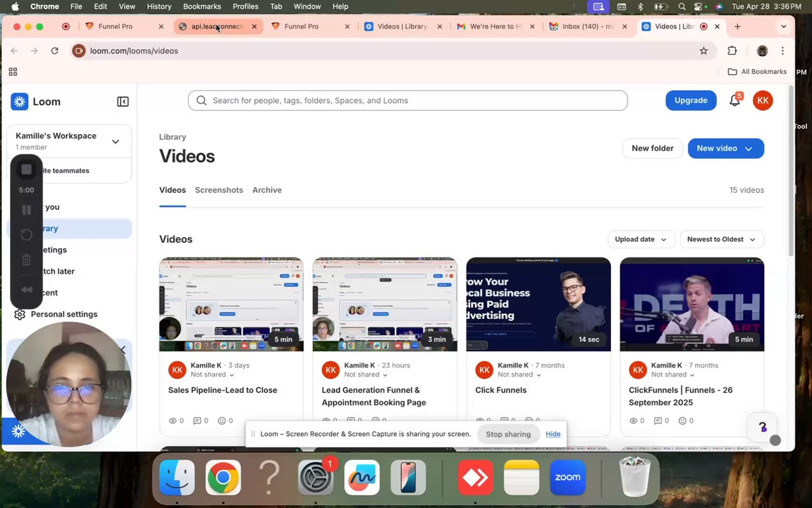Open the New video dropdown
Image resolution: width=812 pixels, height=508 pixels.
[x=725, y=148]
